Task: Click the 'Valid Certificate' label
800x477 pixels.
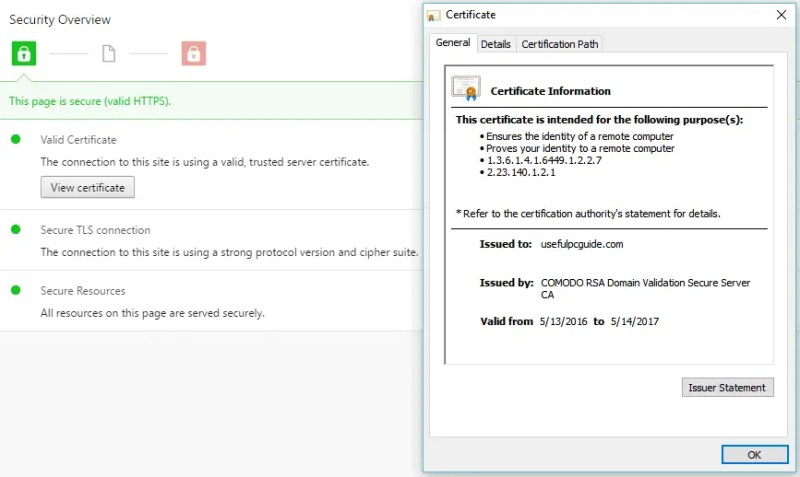Action: (x=79, y=140)
